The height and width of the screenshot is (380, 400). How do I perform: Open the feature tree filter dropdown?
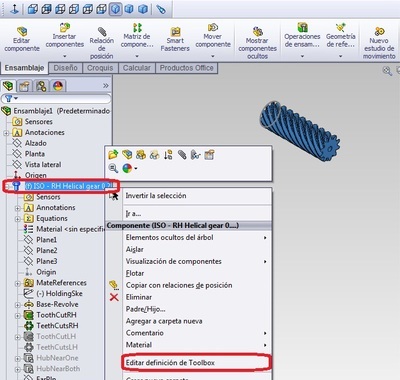[x=11, y=99]
